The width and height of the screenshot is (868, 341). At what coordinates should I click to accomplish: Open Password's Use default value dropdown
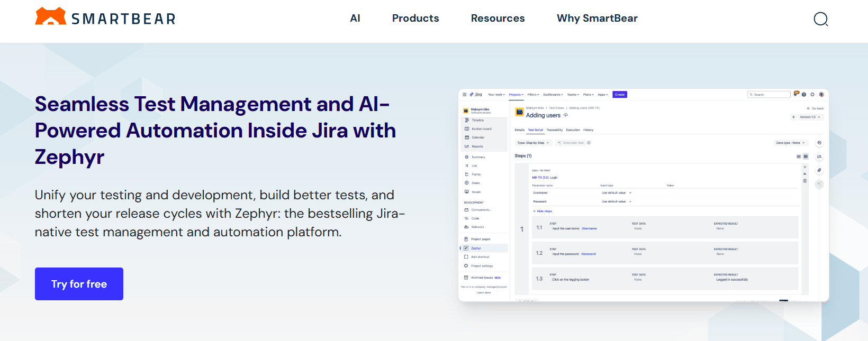click(x=617, y=201)
